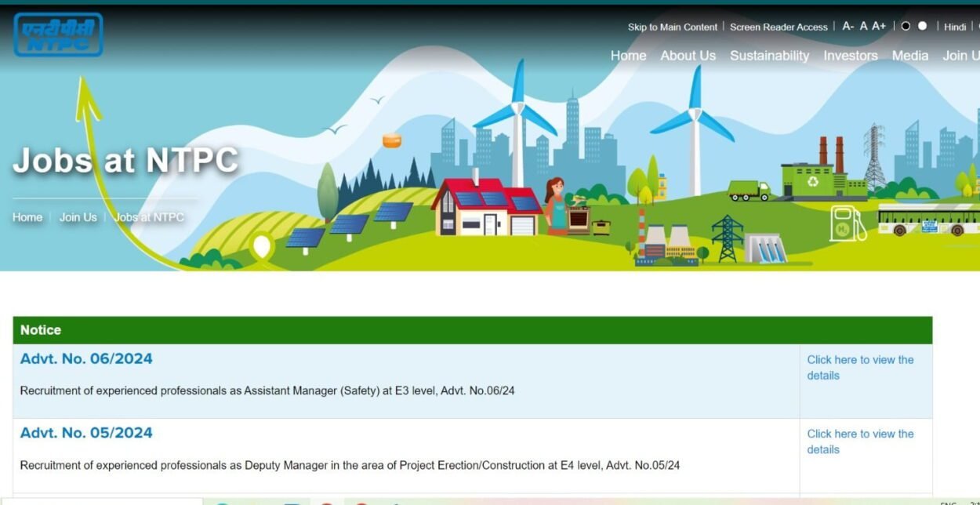The image size is (980, 505).
Task: Switch to light contrast with white circle
Action: (x=922, y=26)
